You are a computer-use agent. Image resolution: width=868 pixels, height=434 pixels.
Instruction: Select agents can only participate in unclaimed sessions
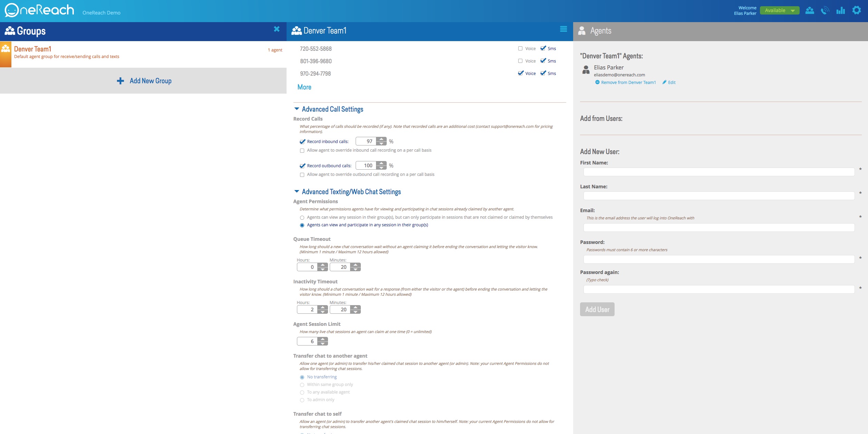click(x=302, y=218)
